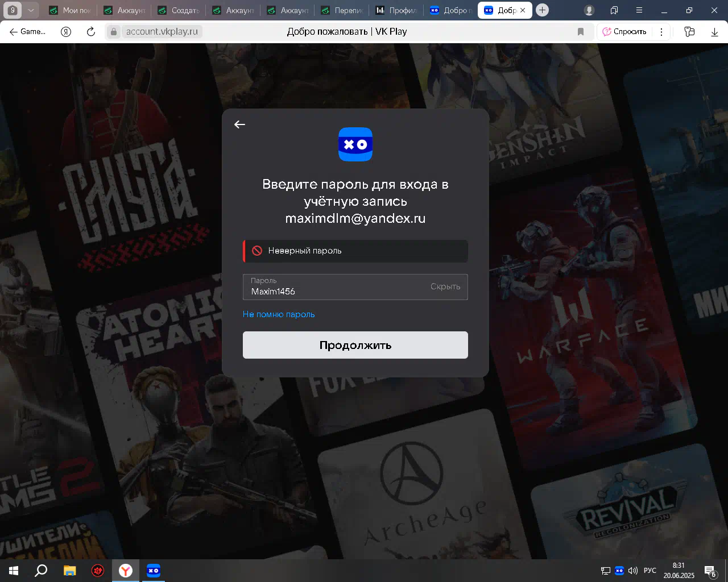Image resolution: width=728 pixels, height=582 pixels.
Task: Click the account.vkplay.ru address field
Action: [x=162, y=32]
